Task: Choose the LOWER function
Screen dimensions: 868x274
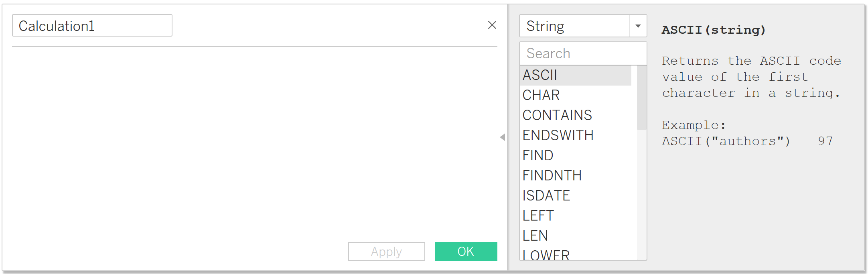Action: tap(546, 255)
